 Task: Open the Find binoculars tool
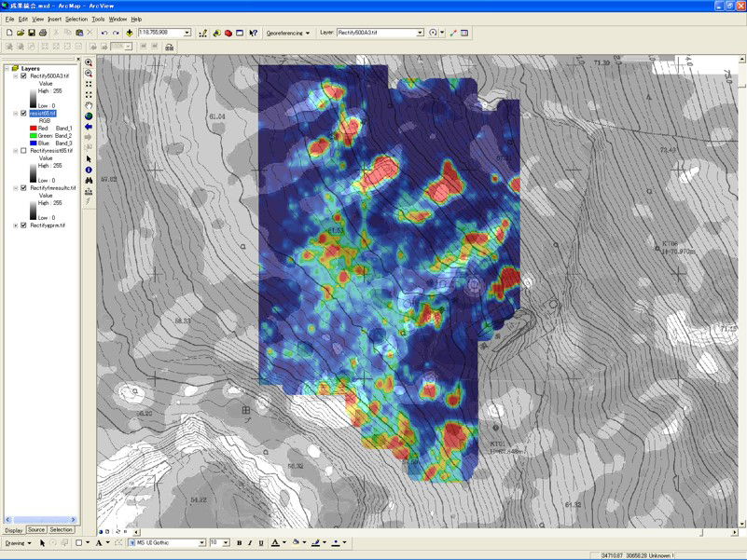click(89, 181)
